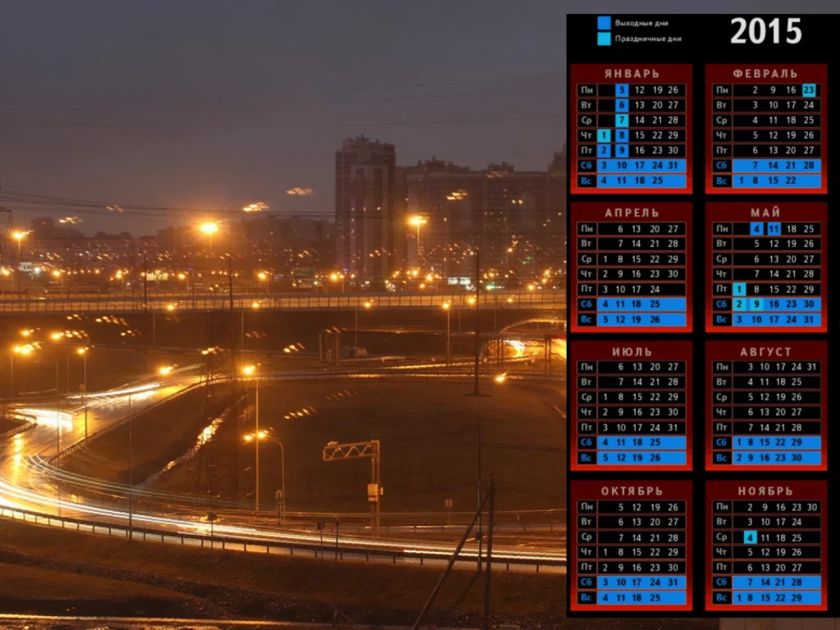The width and height of the screenshot is (840, 630).
Task: Click the Пн row label in Январь
Action: (587, 90)
